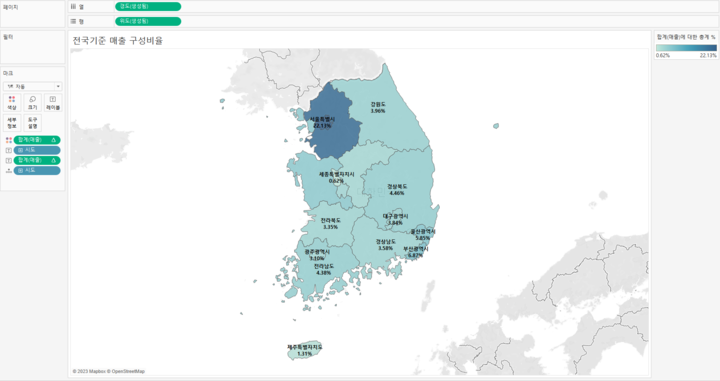
Task: Select the 대구광역시 3.84% map label
Action: 395,219
